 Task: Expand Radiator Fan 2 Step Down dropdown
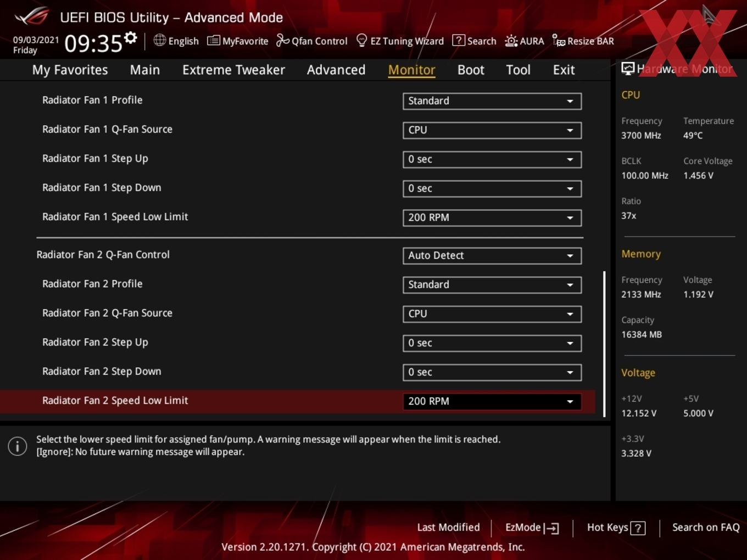click(x=492, y=372)
